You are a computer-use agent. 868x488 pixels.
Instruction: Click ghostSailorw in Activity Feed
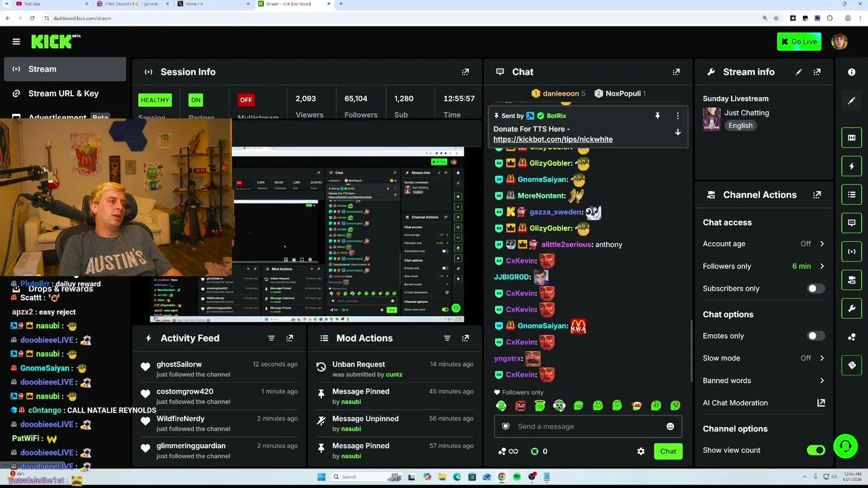coord(179,365)
